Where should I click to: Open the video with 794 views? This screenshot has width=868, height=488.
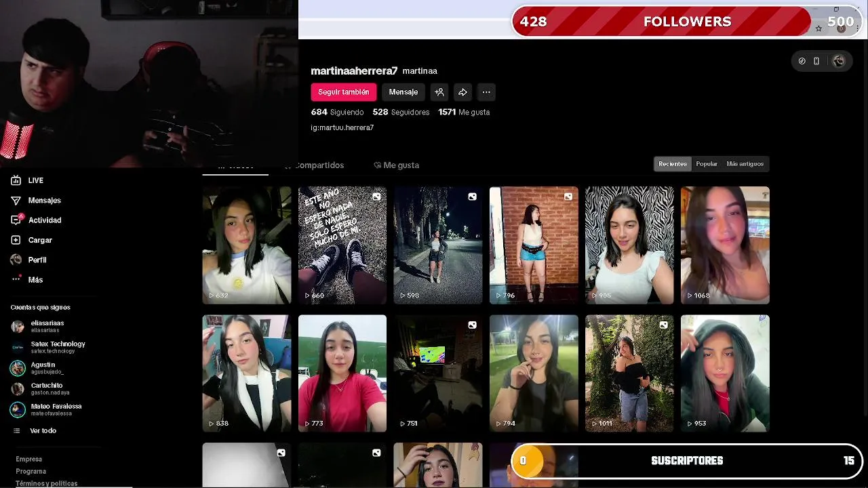[x=534, y=373]
